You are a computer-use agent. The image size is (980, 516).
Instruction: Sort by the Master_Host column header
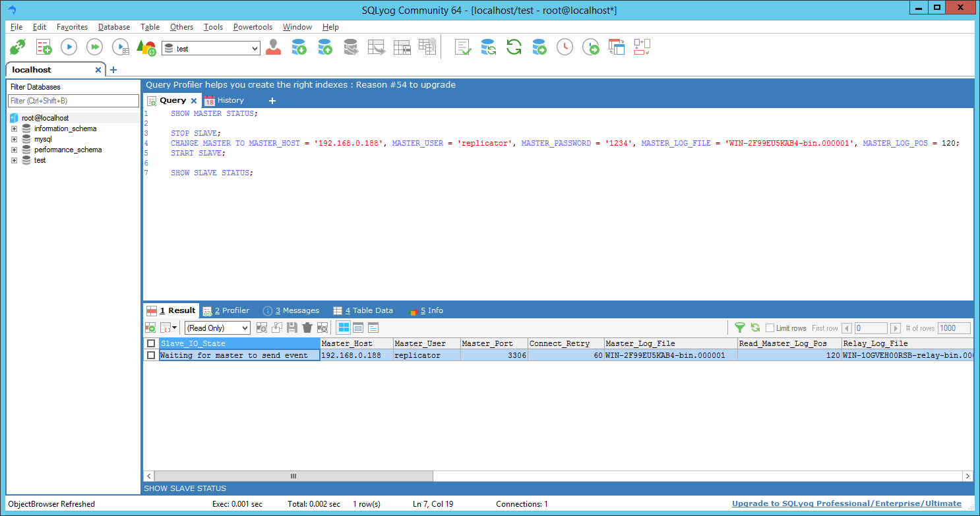pyautogui.click(x=356, y=343)
